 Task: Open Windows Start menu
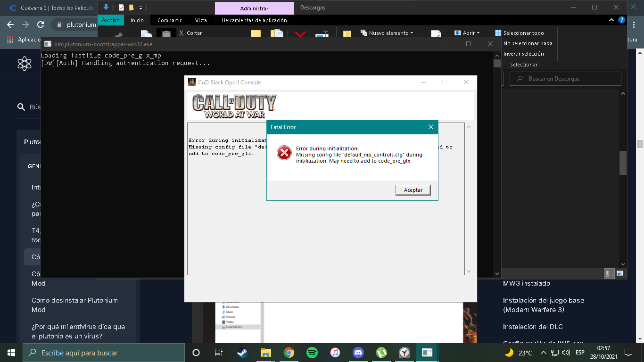[11, 353]
